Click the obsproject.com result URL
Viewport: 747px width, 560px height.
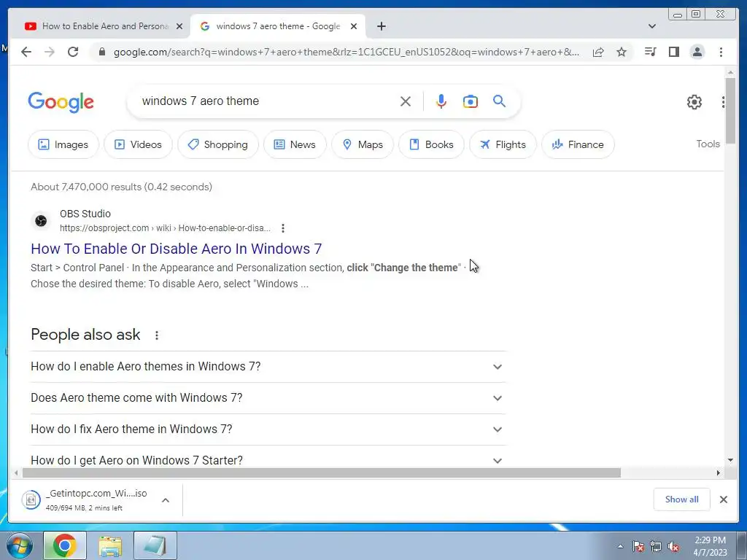click(165, 228)
